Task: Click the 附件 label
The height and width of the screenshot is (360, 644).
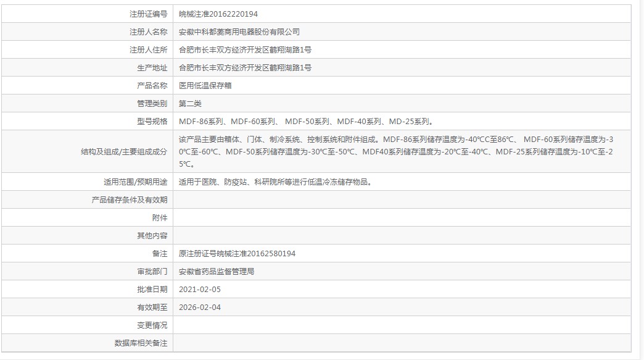Action: pyautogui.click(x=160, y=218)
